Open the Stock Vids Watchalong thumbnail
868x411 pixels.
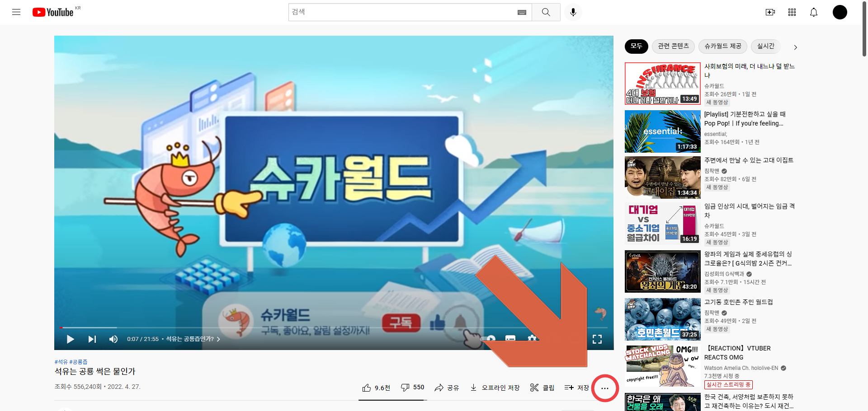click(x=663, y=365)
